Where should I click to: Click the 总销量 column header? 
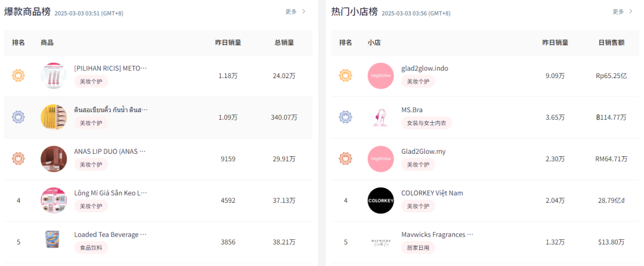point(284,42)
